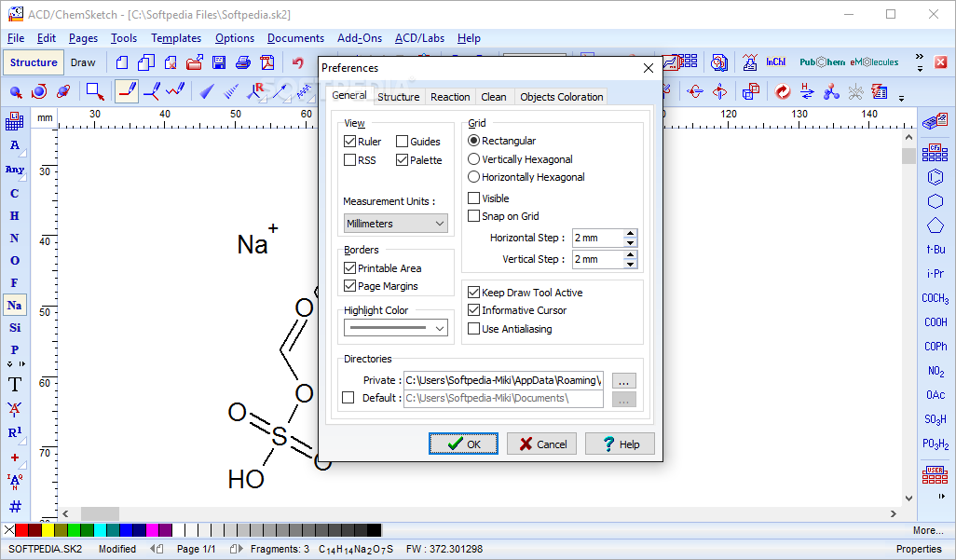Uncheck the Ruler checkbox
The width and height of the screenshot is (956, 560).
pos(350,142)
